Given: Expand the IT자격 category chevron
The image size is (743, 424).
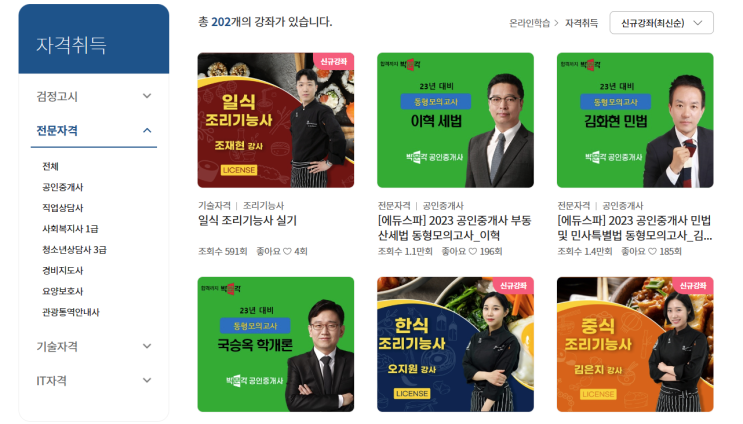Looking at the screenshot, I should tap(147, 380).
